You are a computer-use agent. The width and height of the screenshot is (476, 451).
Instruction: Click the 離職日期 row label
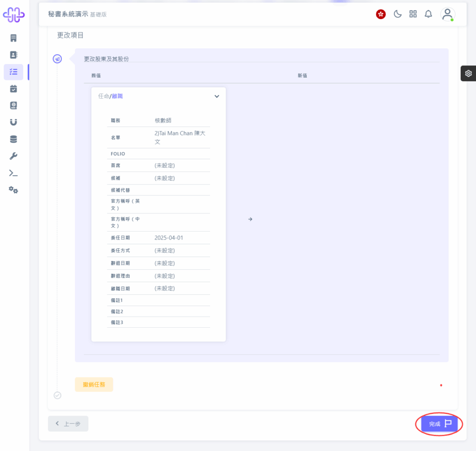(120, 289)
